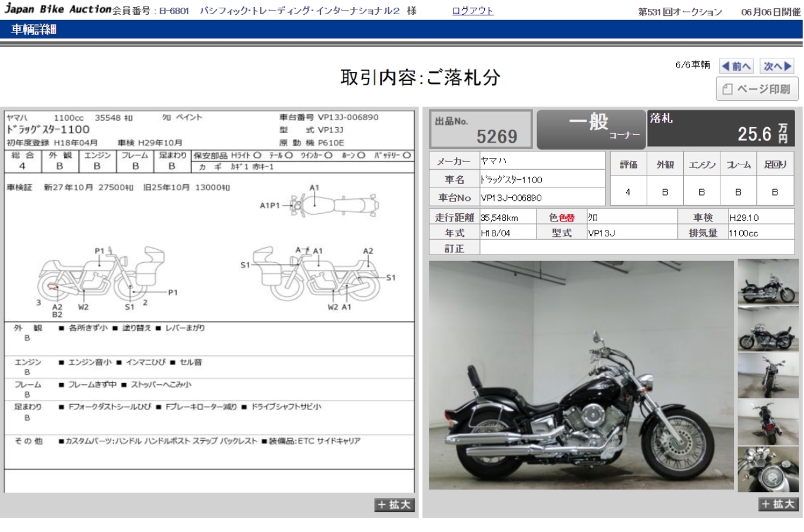The image size is (804, 532).
Task: Click the 色替 color change label
Action: 567,217
